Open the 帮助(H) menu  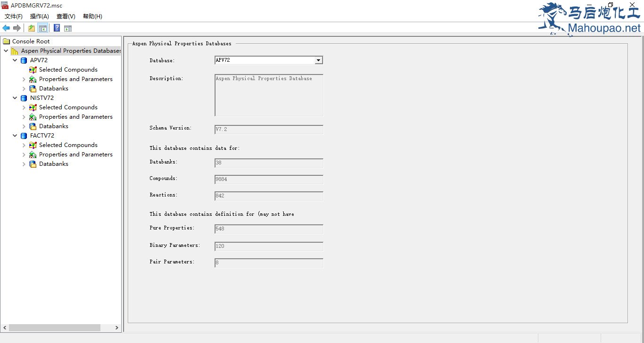coord(92,16)
